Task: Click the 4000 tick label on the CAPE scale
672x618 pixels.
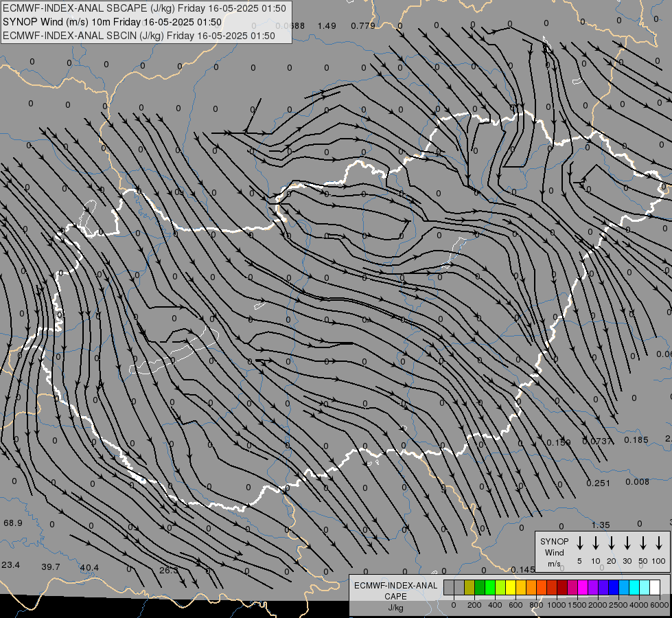Action: [639, 605]
